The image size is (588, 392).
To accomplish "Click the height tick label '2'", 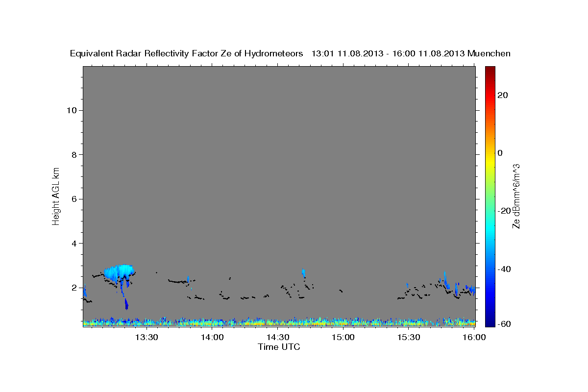I will pos(74,288).
